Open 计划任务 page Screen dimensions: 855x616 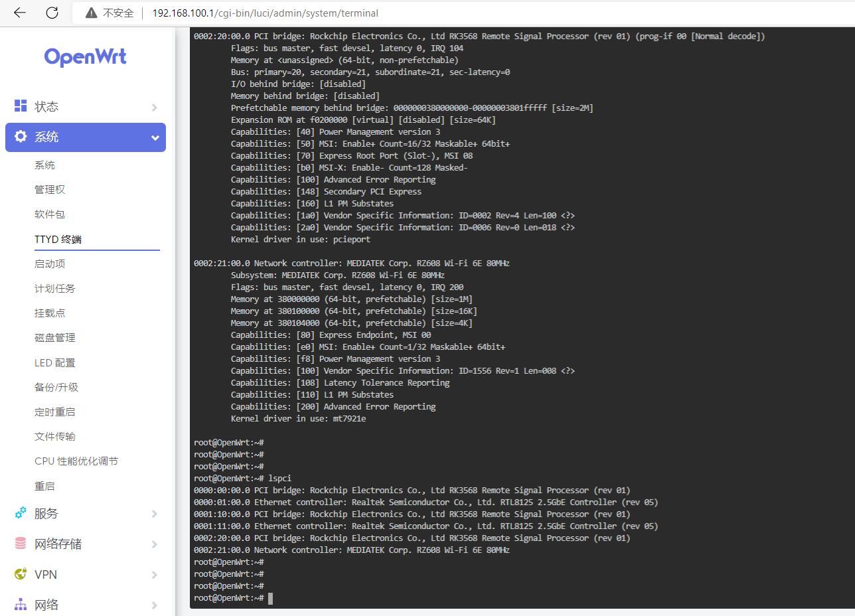point(55,289)
